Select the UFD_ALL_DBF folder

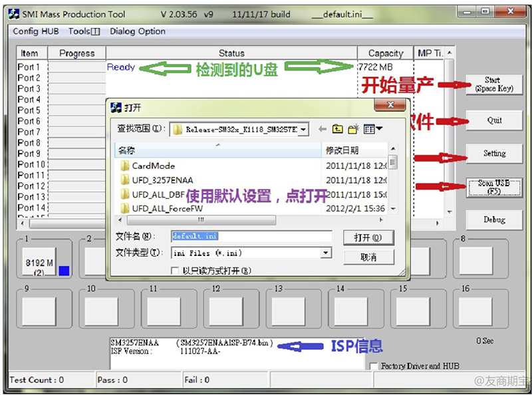tap(153, 194)
